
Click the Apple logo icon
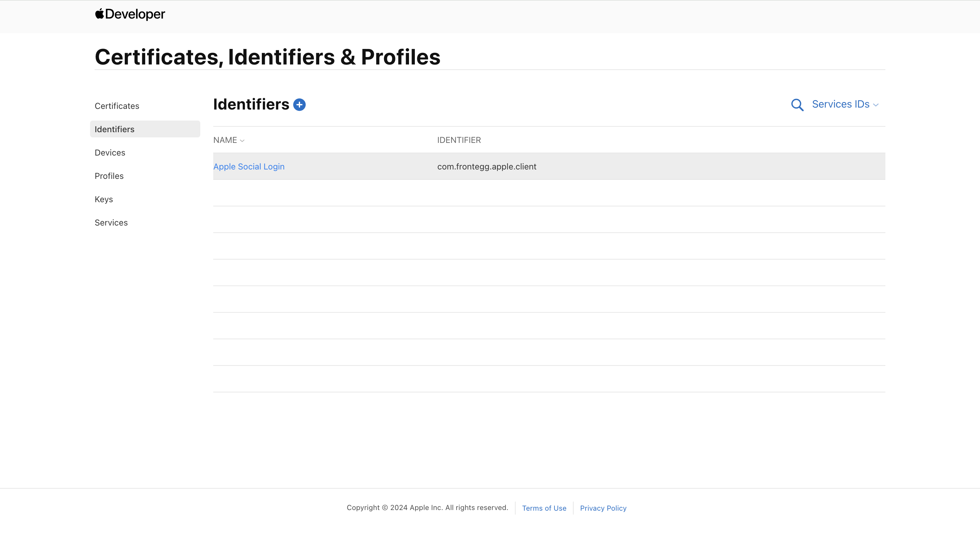(99, 14)
